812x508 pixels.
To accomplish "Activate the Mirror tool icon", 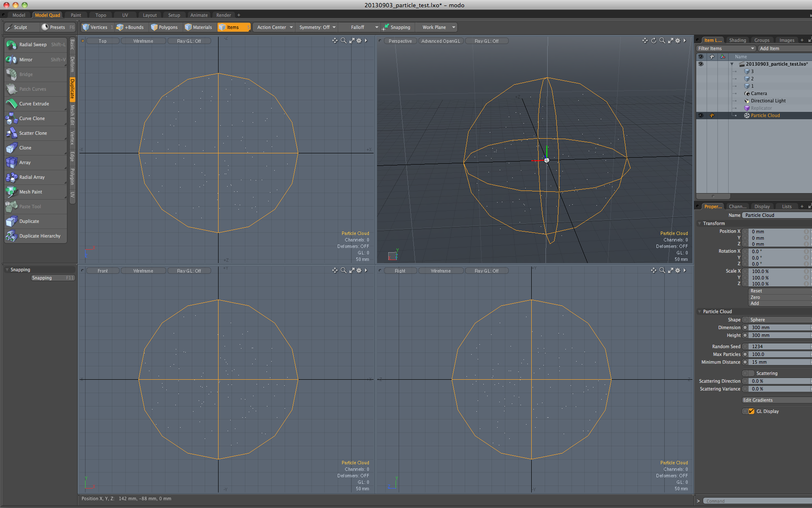I will (x=11, y=60).
